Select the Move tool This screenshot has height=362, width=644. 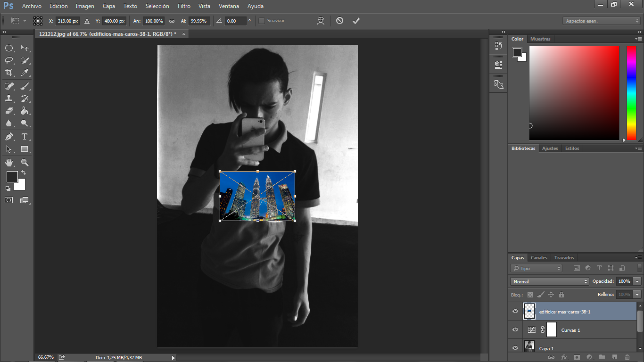[x=25, y=48]
